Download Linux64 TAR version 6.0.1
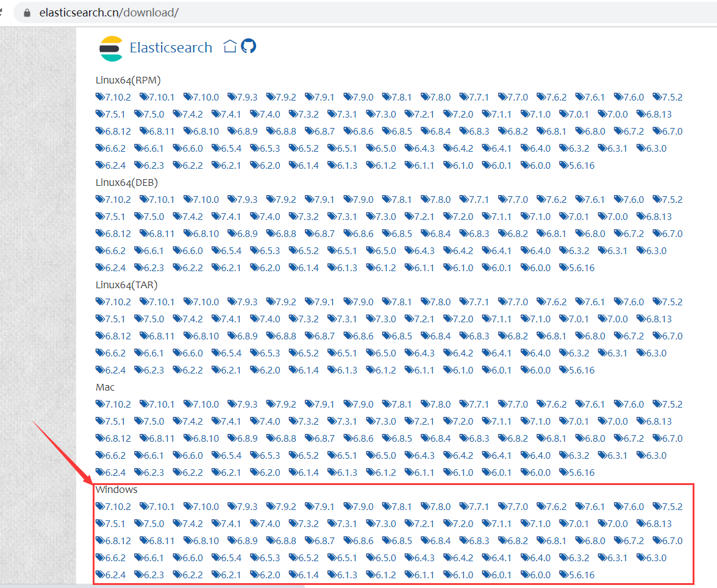 tap(496, 370)
